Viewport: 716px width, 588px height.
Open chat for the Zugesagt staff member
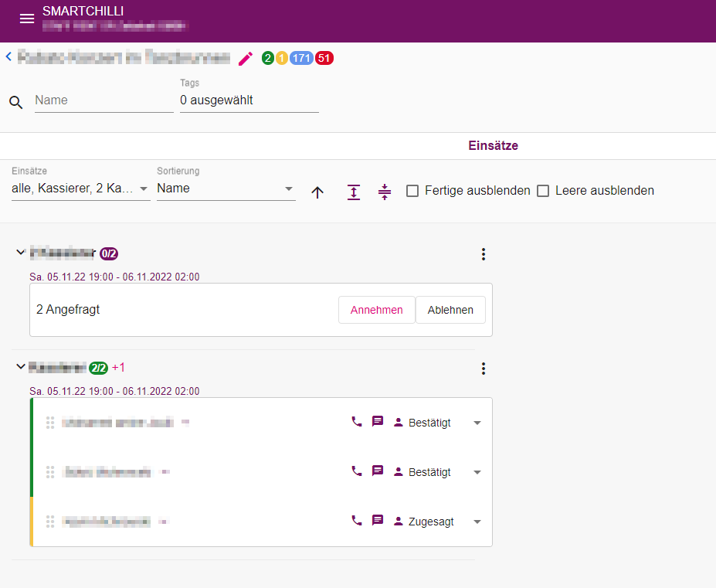point(378,520)
